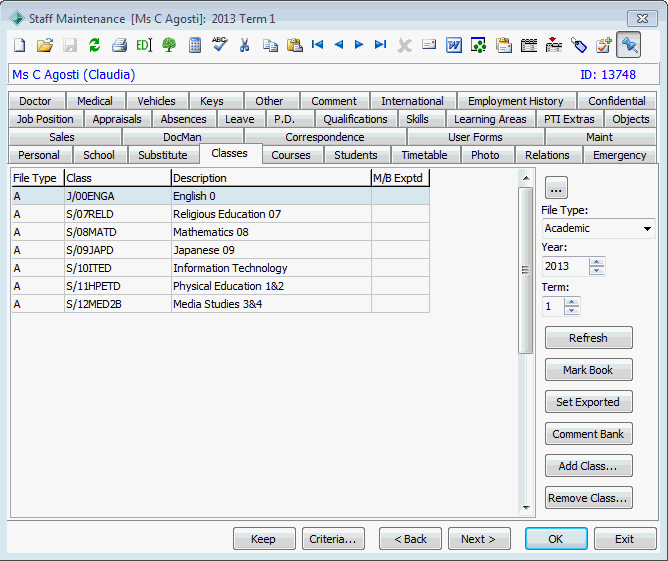Screen dimensions: 668x561
Task: Click the Mark Book button
Action: pos(588,370)
